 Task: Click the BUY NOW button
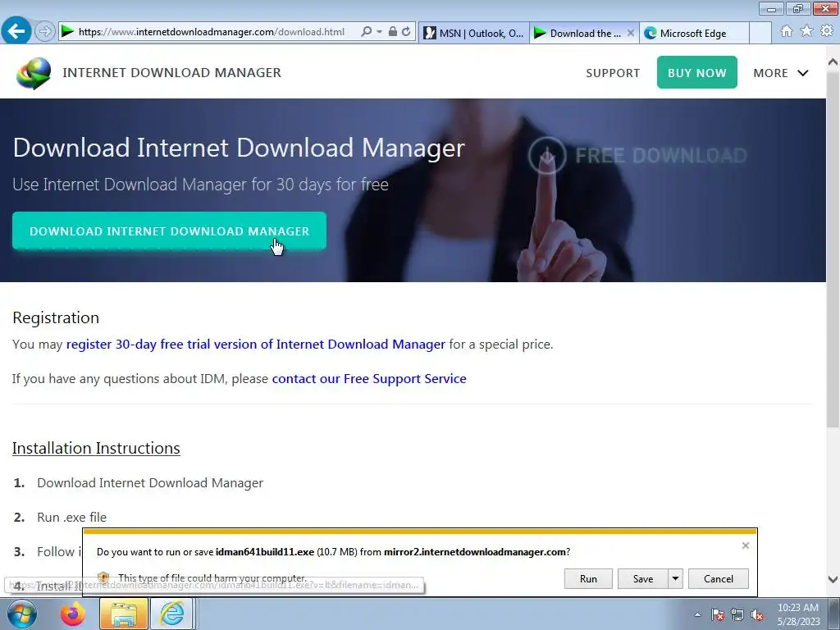(697, 72)
